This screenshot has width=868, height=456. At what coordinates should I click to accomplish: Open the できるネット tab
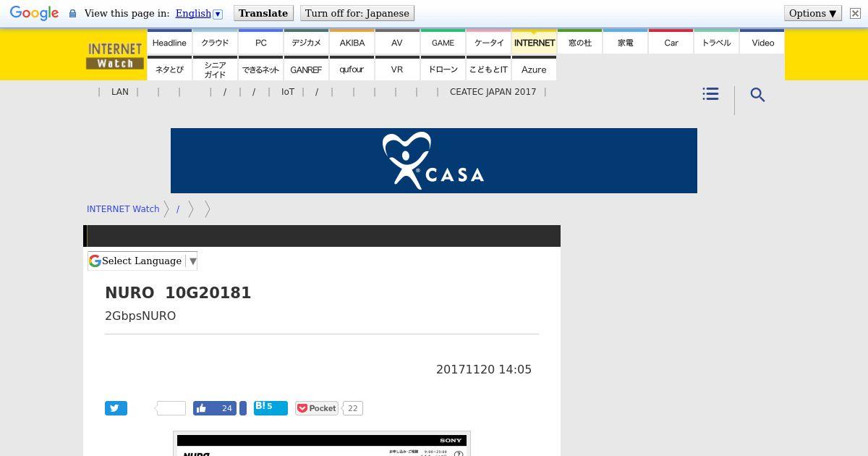(x=261, y=69)
